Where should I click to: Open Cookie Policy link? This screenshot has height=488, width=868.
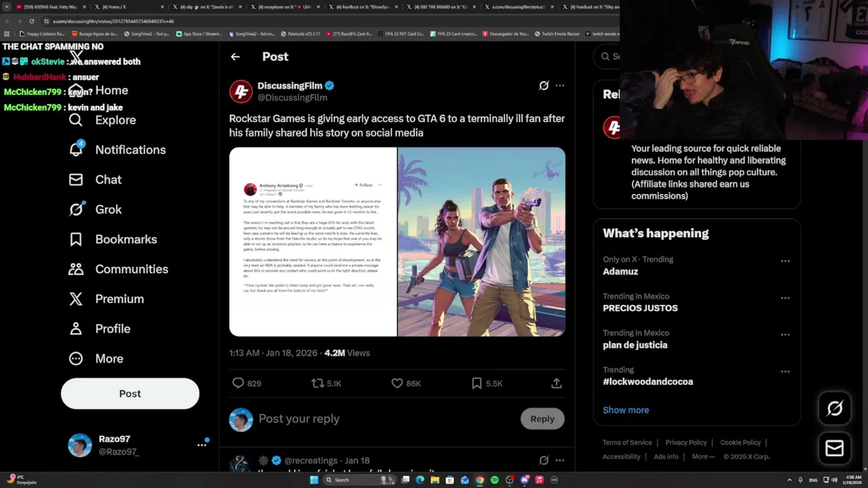pyautogui.click(x=741, y=443)
